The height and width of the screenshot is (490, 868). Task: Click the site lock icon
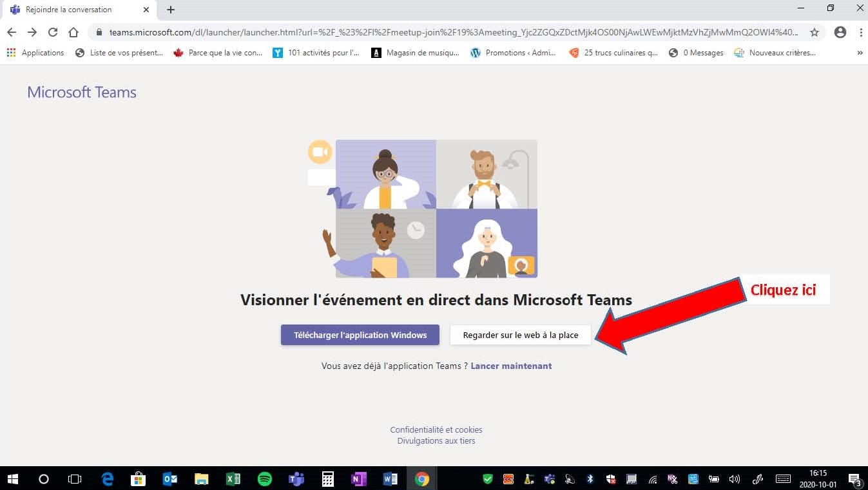(x=99, y=32)
